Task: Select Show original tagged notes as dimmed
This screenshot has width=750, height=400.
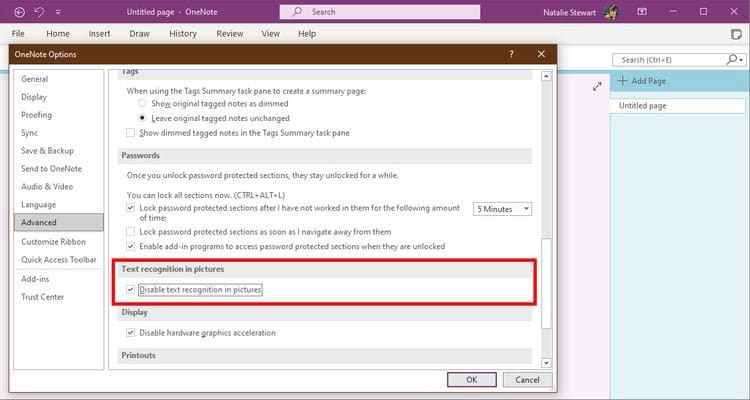Action: 142,103
